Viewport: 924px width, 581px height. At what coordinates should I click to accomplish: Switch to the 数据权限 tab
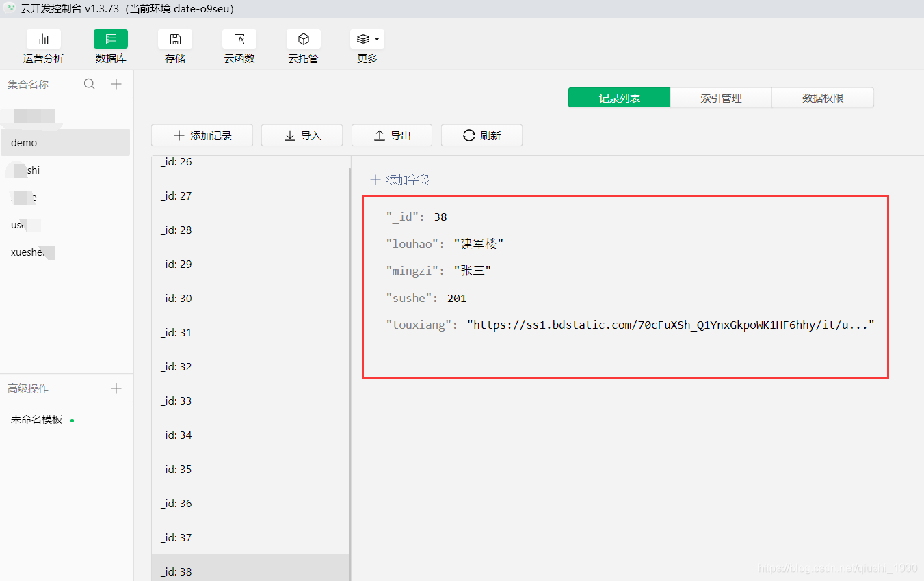pos(823,98)
